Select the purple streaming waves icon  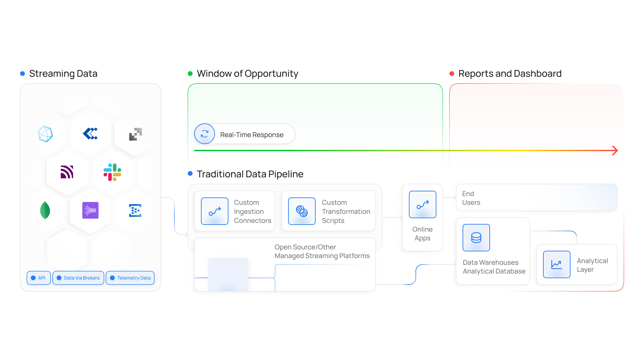click(x=90, y=210)
